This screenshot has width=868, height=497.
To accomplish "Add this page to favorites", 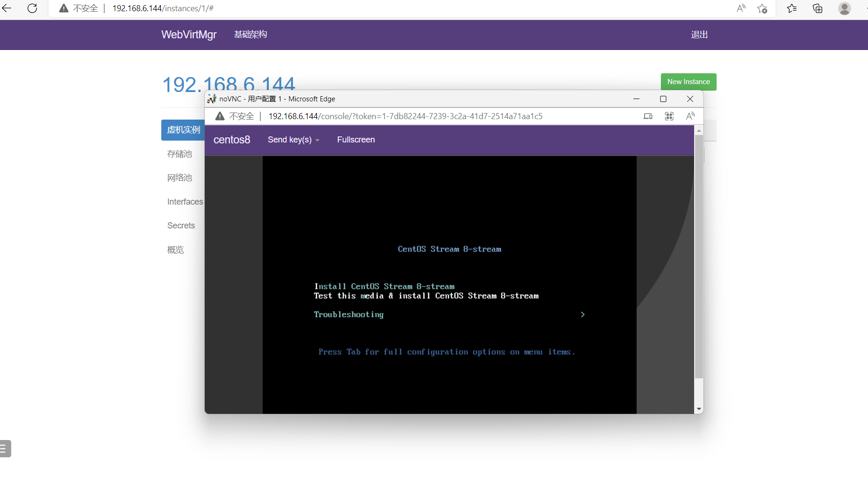I will coord(762,8).
